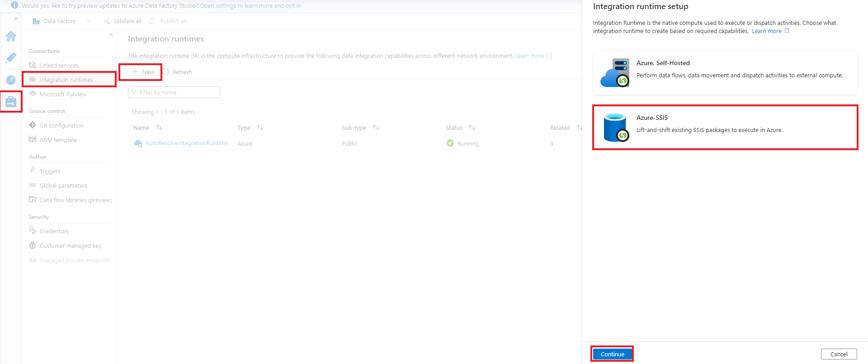Click the Cancel button
This screenshot has width=868, height=364.
839,354
